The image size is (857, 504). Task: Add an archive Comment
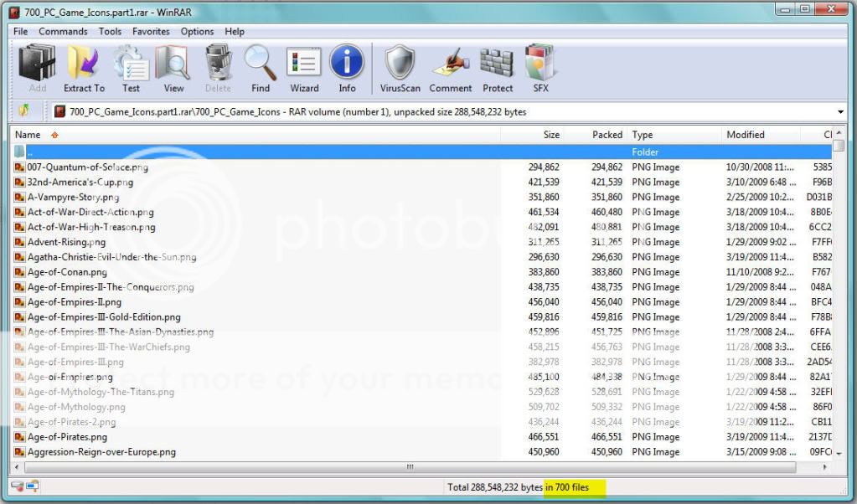tap(451, 69)
